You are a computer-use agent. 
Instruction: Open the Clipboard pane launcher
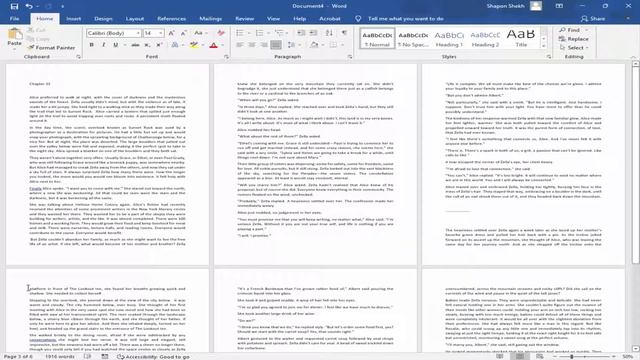click(78, 57)
